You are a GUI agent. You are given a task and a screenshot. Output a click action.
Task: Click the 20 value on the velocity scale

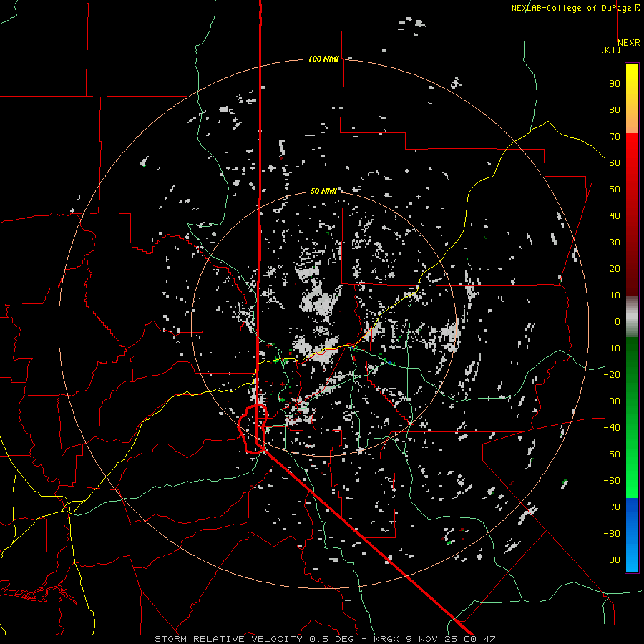coord(615,269)
